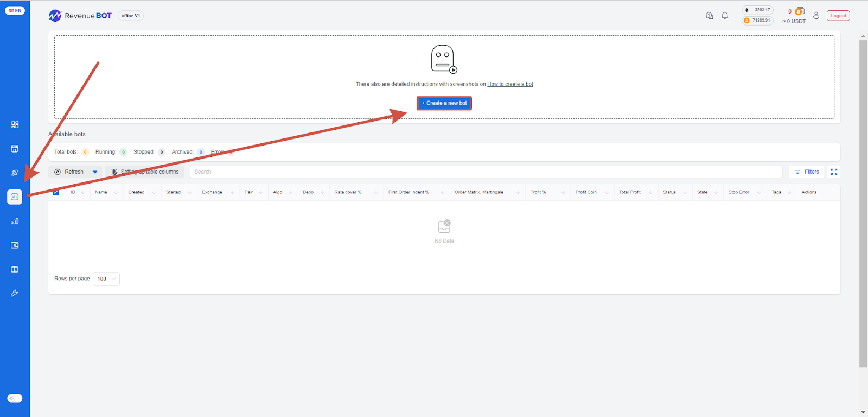Expand the Refresh dropdown arrow

[95, 172]
